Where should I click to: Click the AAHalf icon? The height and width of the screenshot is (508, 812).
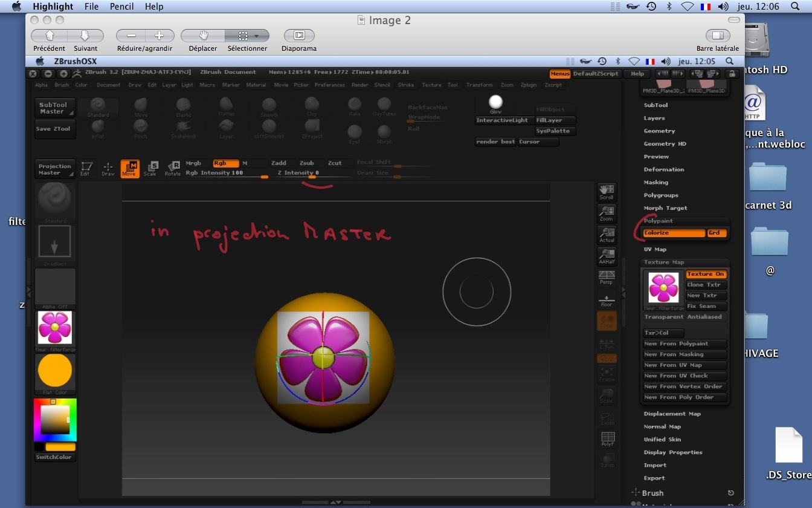607,256
